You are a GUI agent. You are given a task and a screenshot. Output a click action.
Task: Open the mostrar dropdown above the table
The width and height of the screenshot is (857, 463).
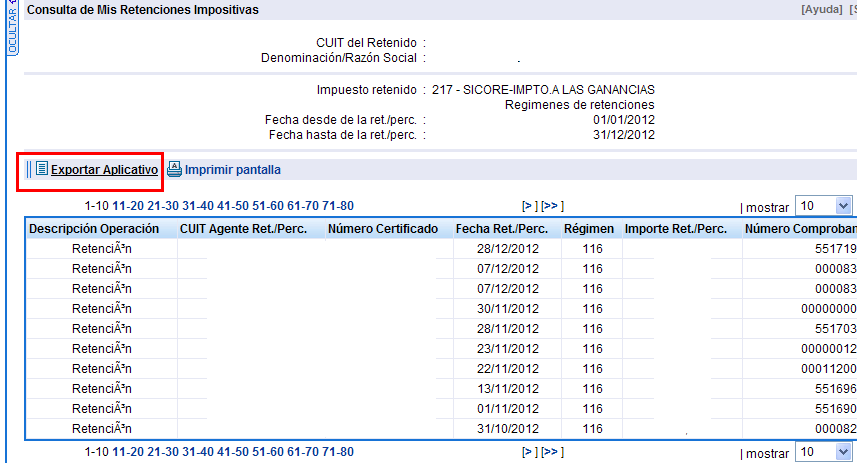(x=822, y=206)
